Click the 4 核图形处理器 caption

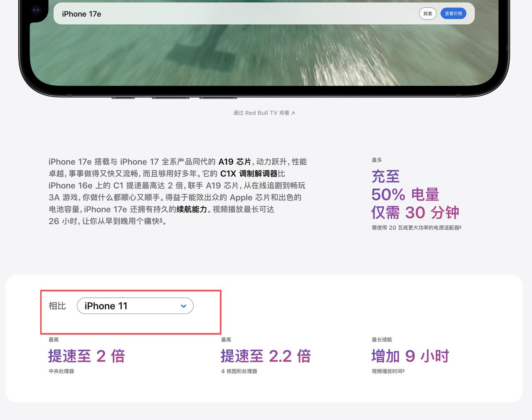coord(239,371)
